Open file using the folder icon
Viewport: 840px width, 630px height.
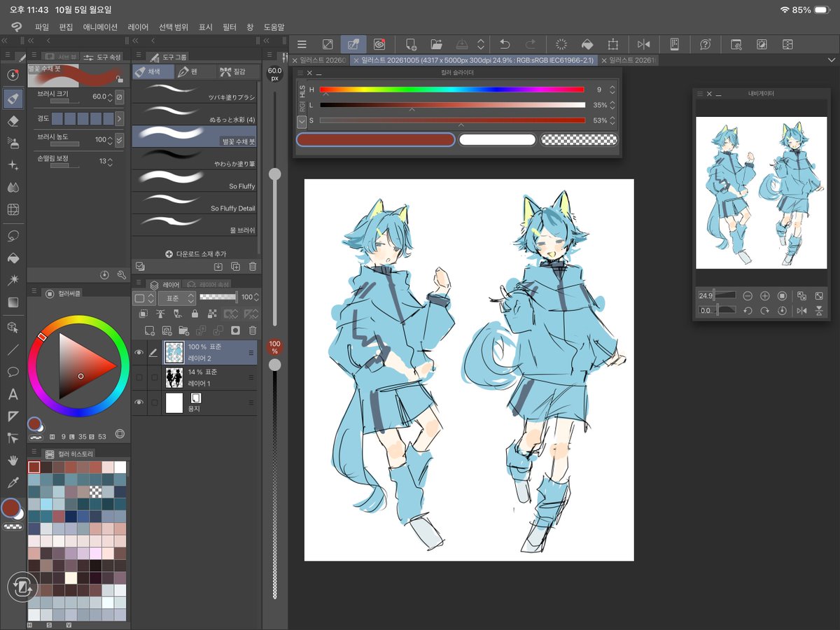(437, 44)
